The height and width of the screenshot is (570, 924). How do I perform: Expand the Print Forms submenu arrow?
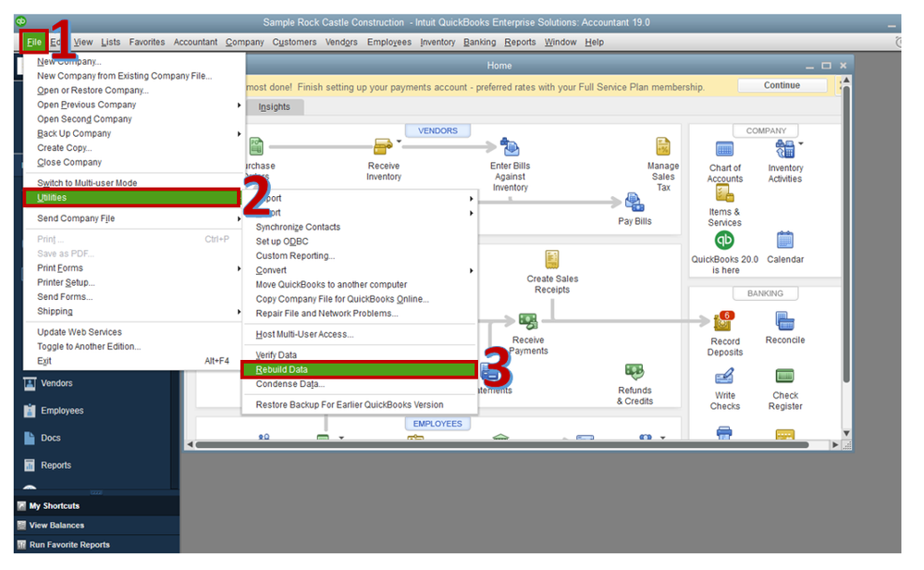(239, 268)
